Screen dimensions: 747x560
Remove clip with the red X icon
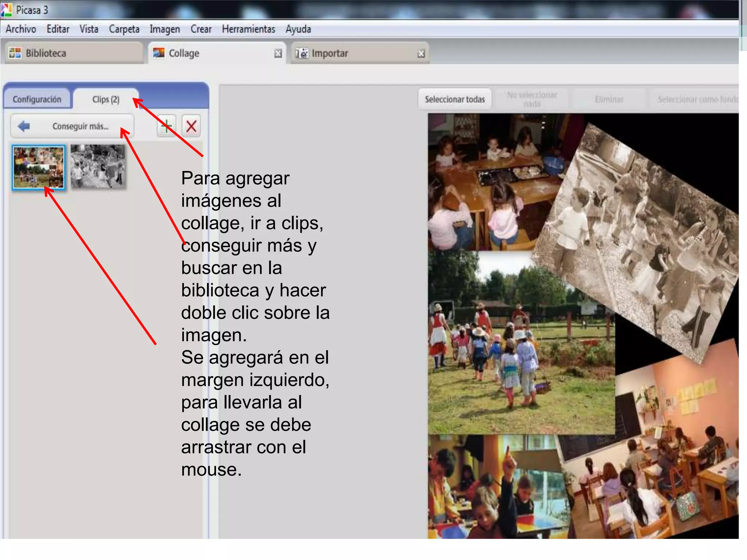[191, 126]
